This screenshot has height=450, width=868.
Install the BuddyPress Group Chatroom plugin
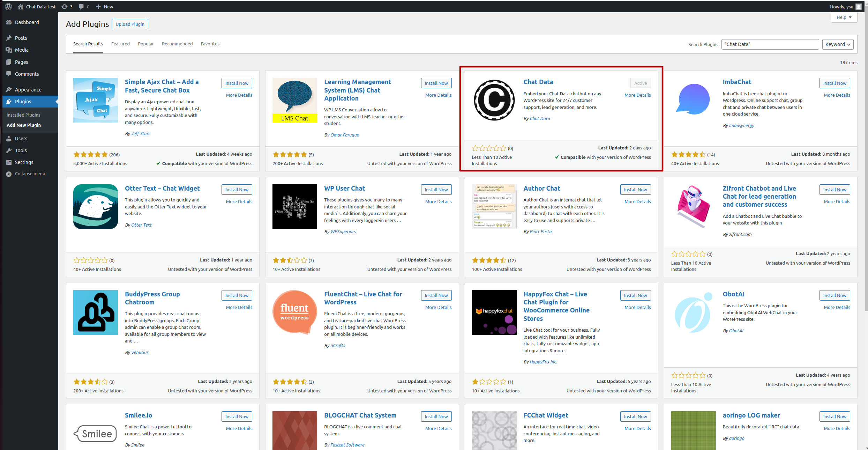[237, 295]
